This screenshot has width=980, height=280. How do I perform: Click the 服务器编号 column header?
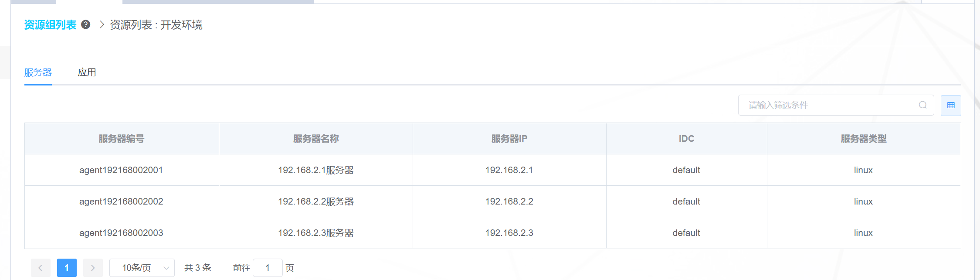pyautogui.click(x=121, y=139)
